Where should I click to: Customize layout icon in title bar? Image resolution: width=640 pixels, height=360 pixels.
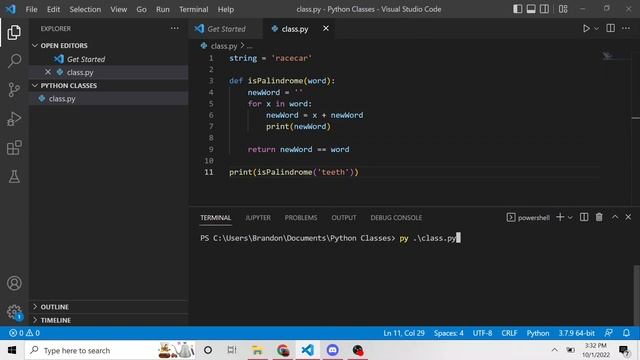pyautogui.click(x=563, y=9)
